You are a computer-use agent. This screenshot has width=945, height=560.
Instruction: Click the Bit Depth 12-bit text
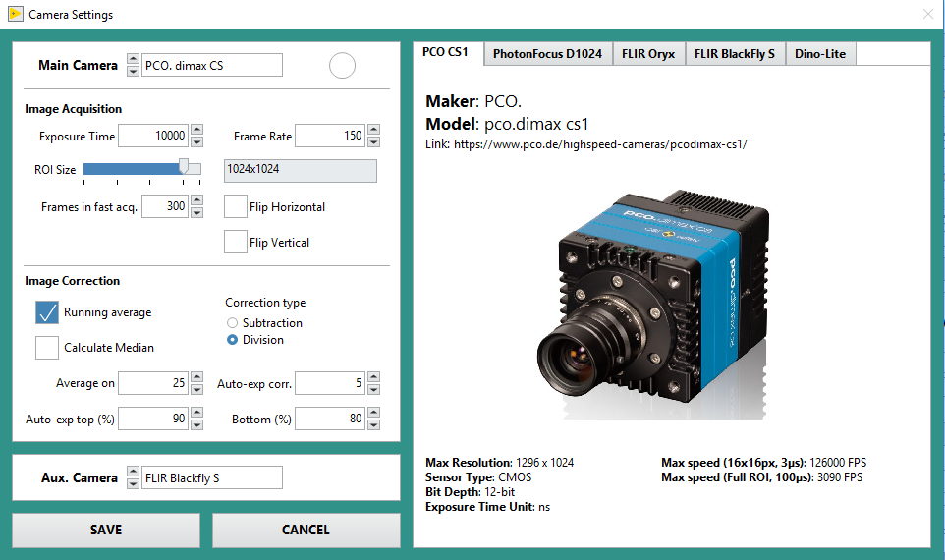point(471,492)
